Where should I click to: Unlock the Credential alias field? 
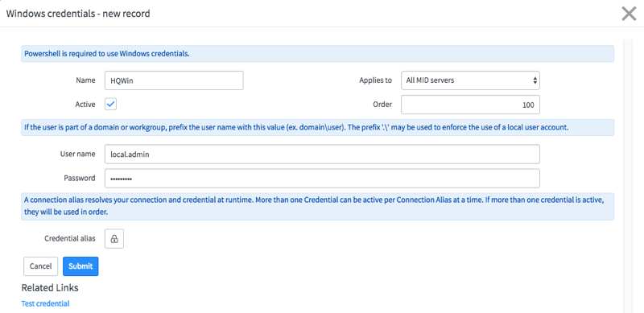[114, 239]
